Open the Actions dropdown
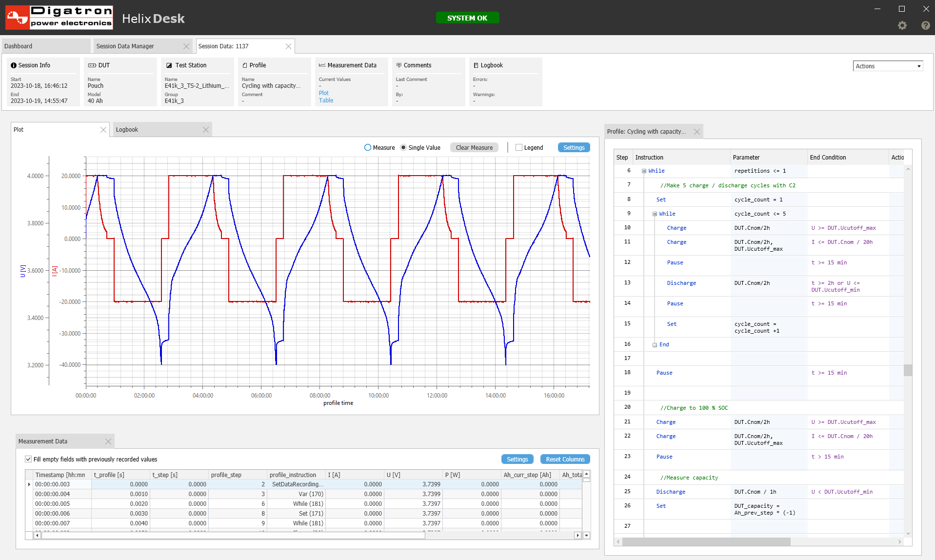Image resolution: width=935 pixels, height=560 pixels. pos(888,66)
